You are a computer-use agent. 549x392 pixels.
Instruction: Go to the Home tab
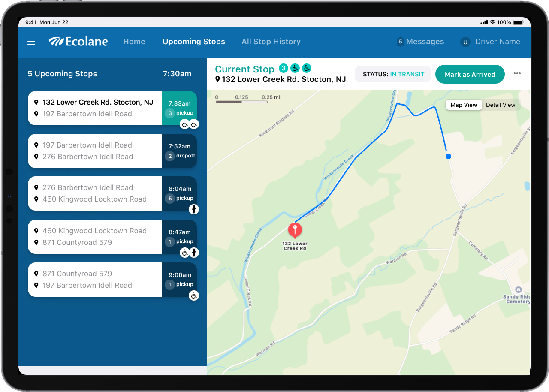(x=134, y=42)
